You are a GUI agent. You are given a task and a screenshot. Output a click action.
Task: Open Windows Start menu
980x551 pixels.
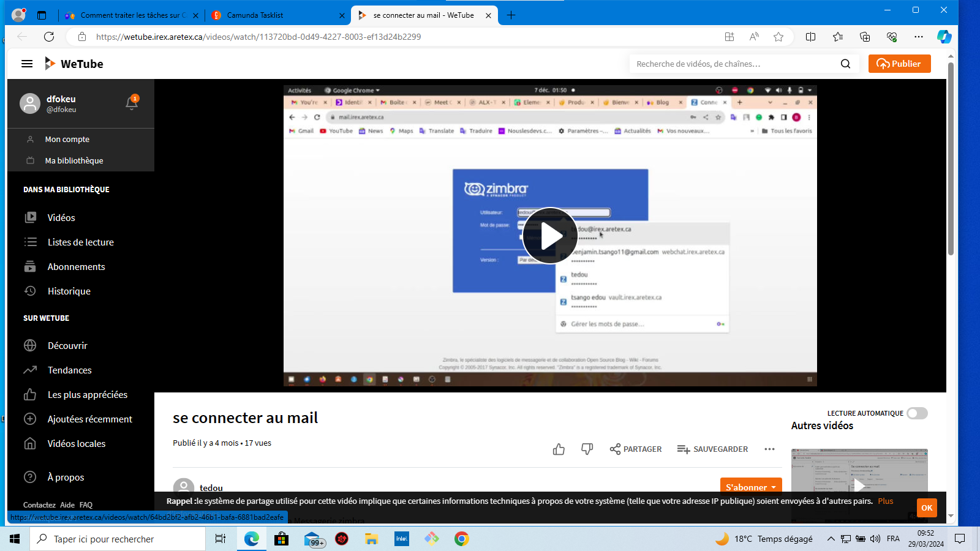15,539
